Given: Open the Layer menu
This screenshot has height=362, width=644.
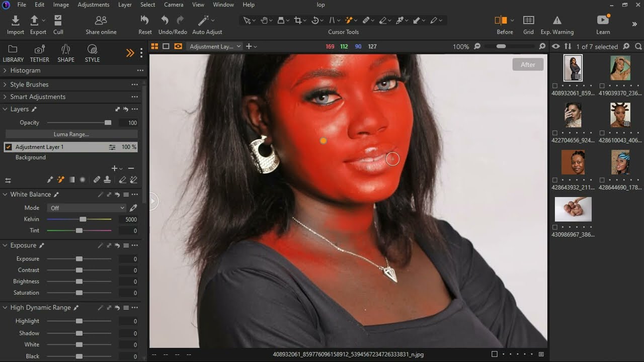Looking at the screenshot, I should 125,5.
